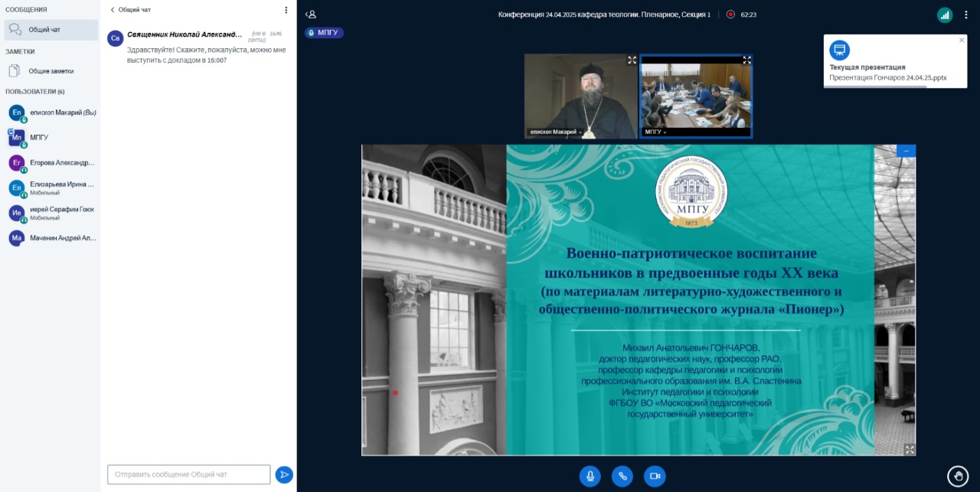
Task: Mute or unmute the microphone
Action: [590, 476]
